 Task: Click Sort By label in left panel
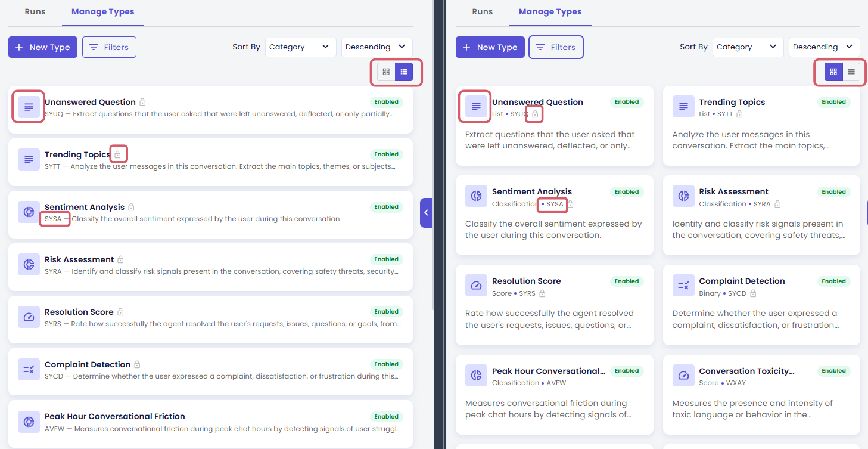coord(246,47)
